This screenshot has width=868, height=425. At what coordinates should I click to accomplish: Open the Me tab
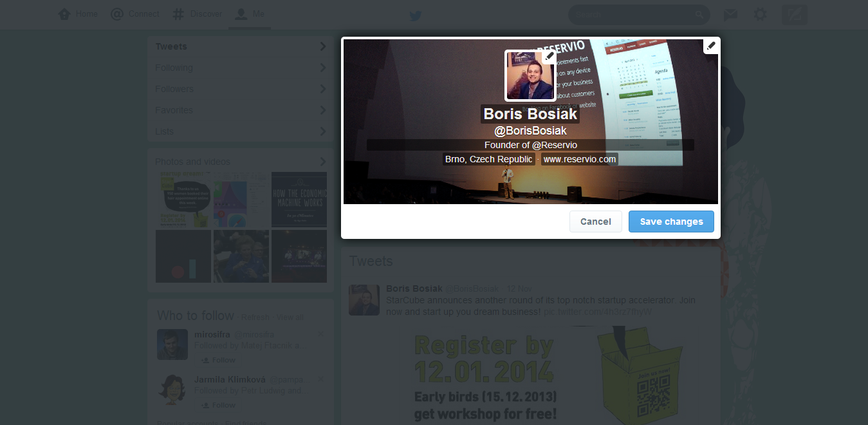click(x=250, y=14)
